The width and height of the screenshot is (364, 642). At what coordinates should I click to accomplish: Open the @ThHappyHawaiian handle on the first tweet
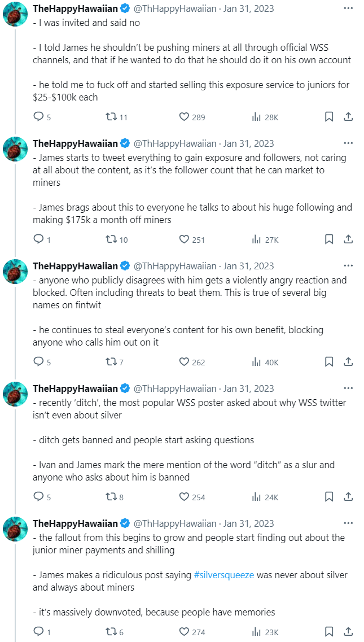click(x=175, y=9)
